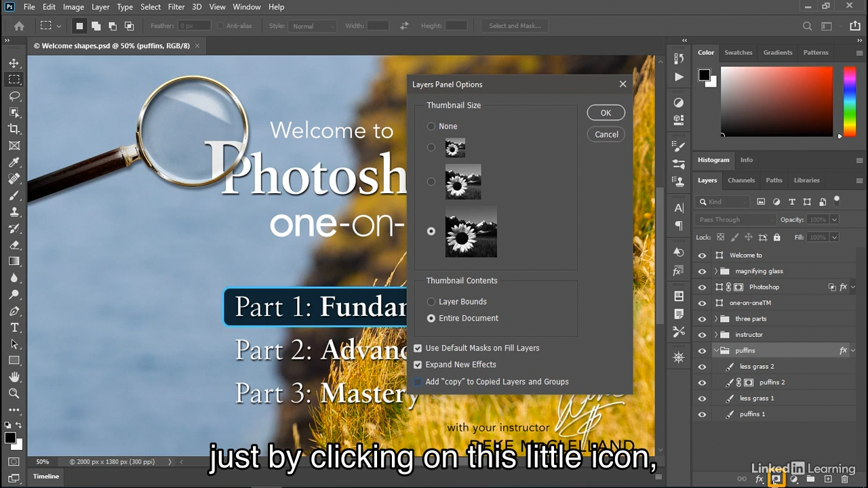Hide the instructor group visibility
868x488 pixels.
coord(702,335)
